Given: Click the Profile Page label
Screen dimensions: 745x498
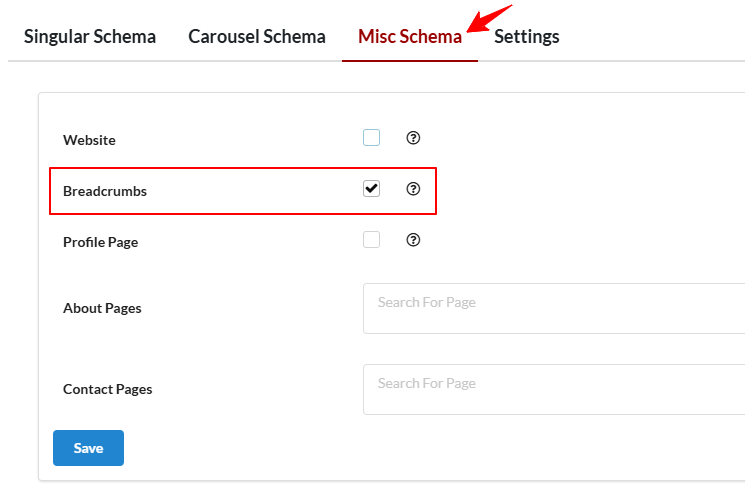Looking at the screenshot, I should coord(101,242).
